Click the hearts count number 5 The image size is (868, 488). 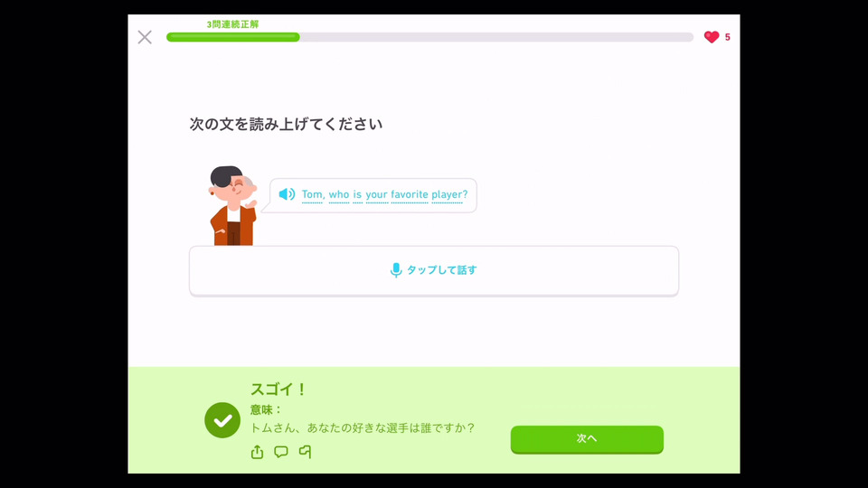click(727, 37)
